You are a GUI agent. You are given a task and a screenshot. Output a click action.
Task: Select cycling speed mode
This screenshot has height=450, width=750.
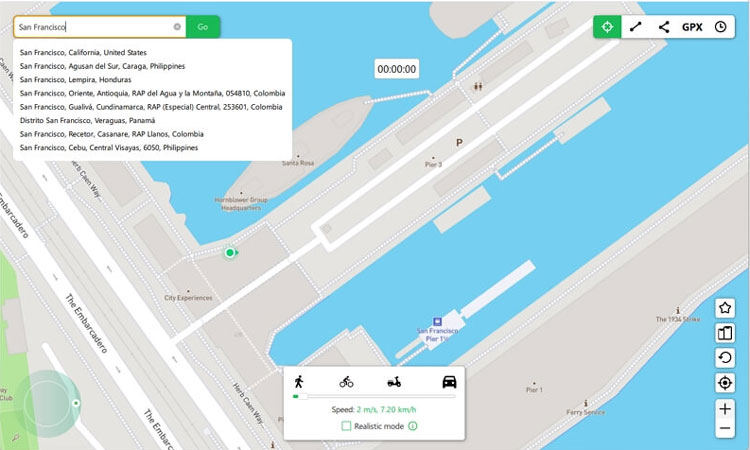346,382
